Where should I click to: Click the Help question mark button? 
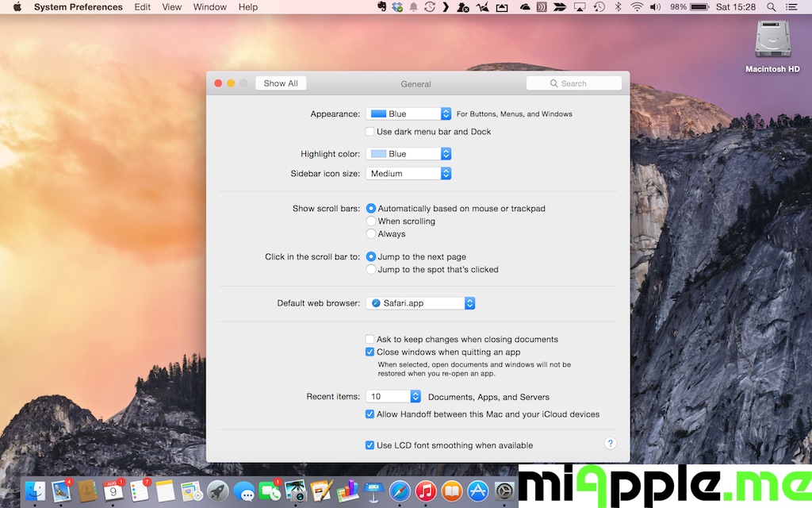point(611,444)
